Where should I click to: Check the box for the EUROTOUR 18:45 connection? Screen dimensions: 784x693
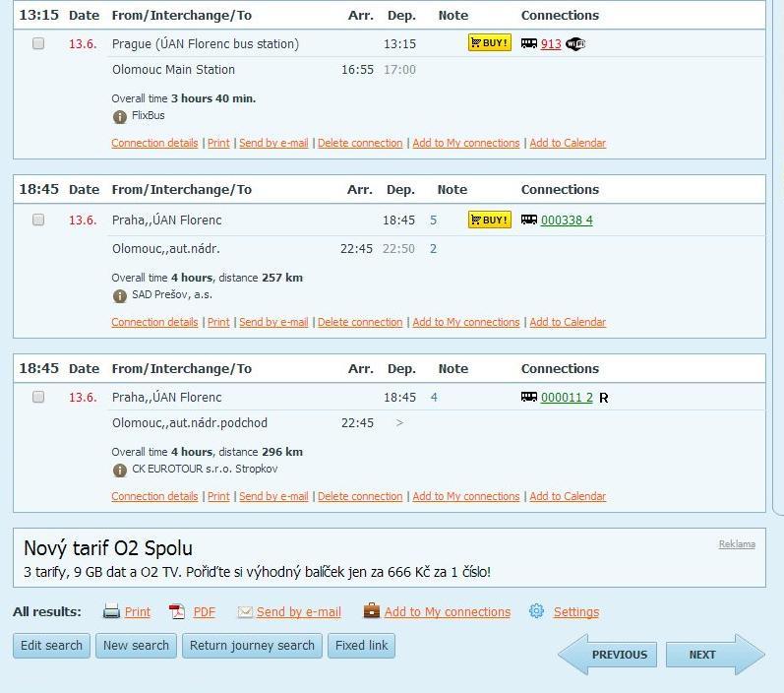(x=38, y=397)
